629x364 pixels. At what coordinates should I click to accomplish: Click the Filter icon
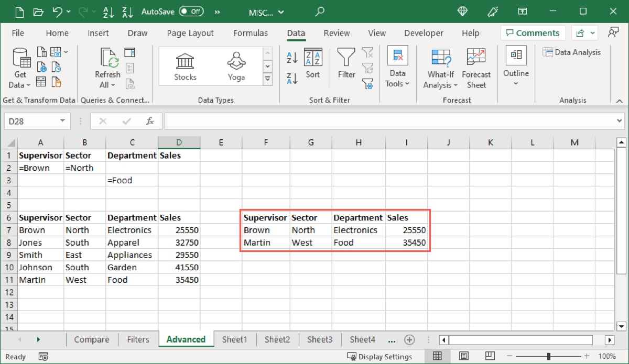(346, 63)
